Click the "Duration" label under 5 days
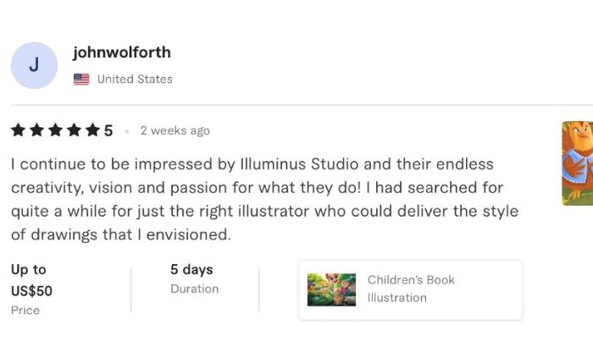 (x=194, y=290)
